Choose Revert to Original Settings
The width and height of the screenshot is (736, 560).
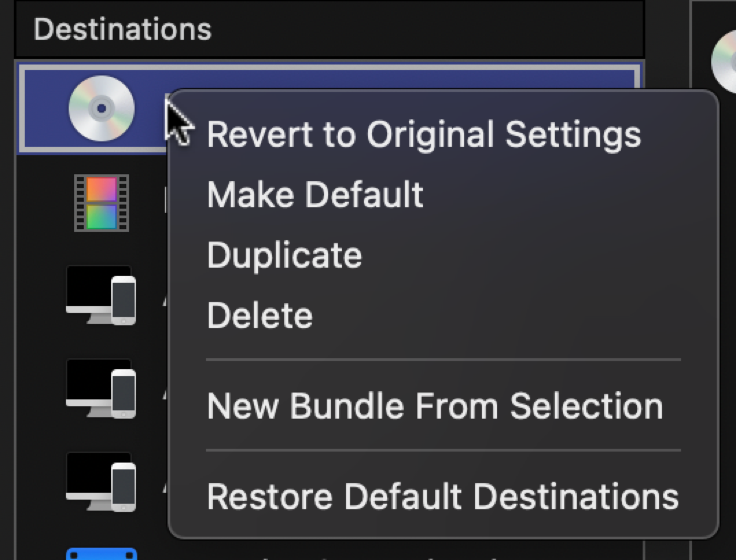click(424, 134)
